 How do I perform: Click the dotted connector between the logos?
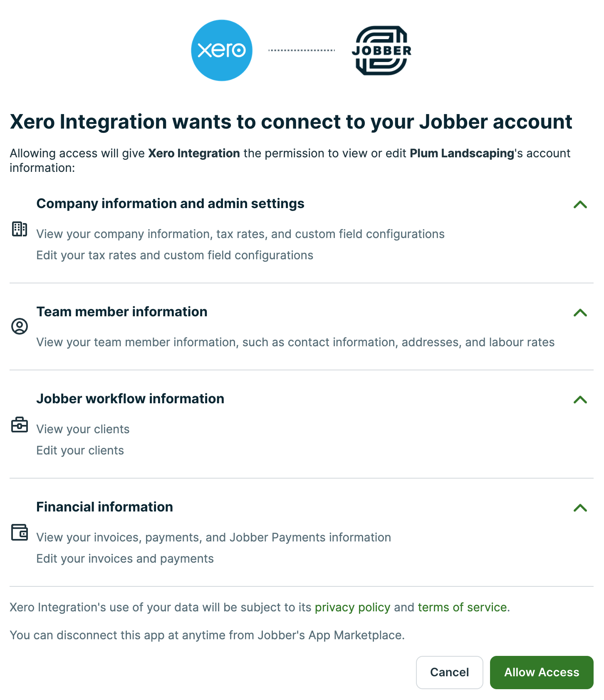point(302,50)
